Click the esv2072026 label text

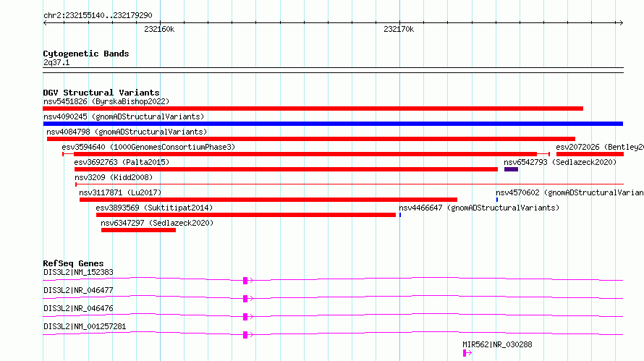click(600, 147)
